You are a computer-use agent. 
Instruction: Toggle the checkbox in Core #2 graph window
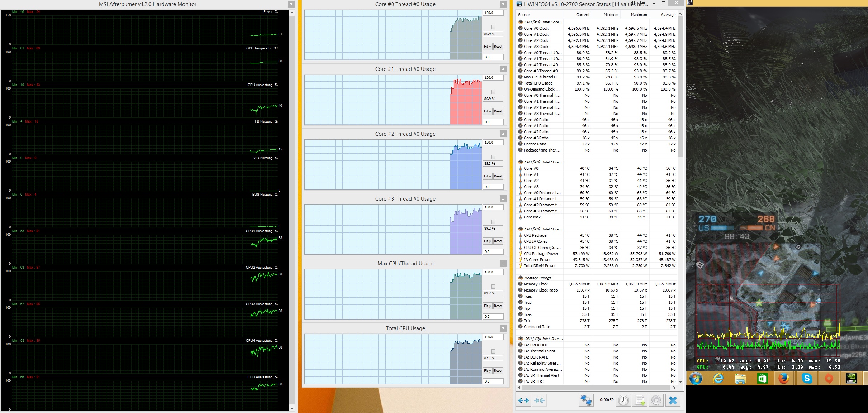point(493,157)
